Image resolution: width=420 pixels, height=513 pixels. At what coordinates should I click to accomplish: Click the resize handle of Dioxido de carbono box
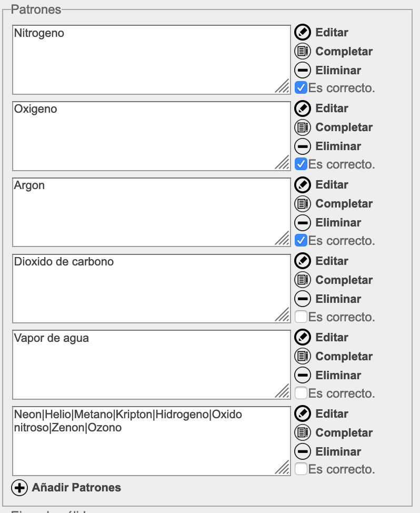click(283, 315)
